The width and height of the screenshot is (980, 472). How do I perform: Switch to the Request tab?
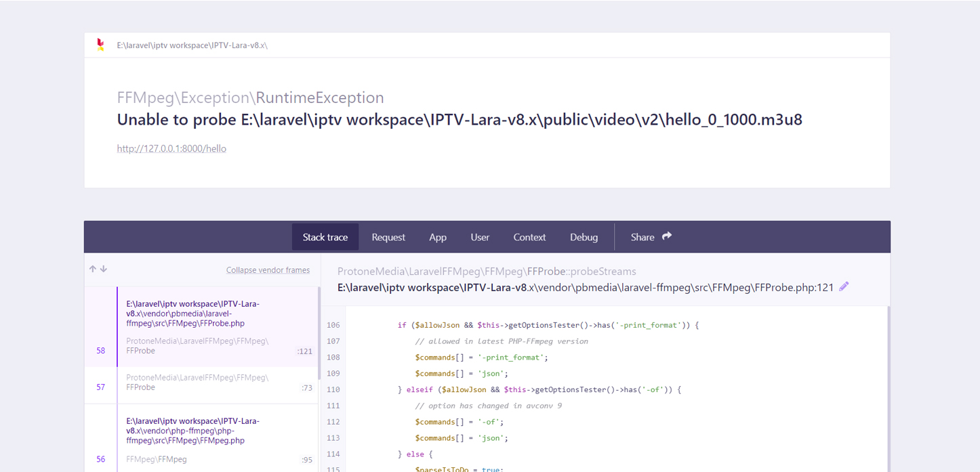pos(388,237)
